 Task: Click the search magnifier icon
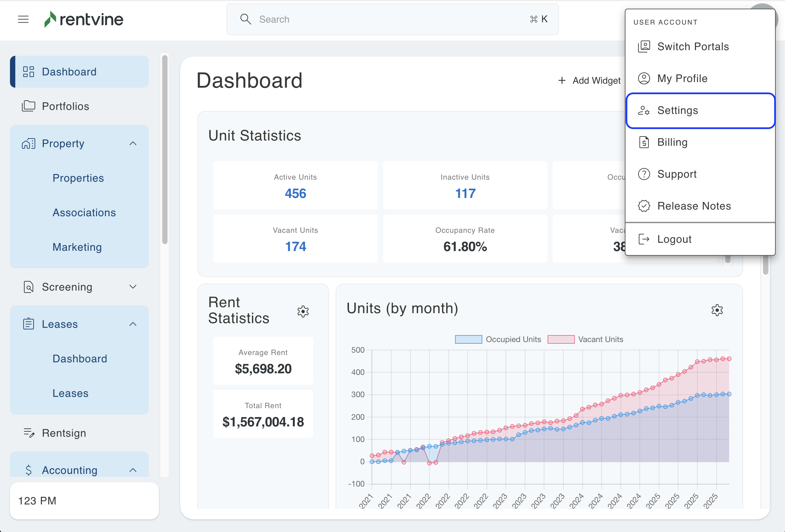[x=246, y=19]
